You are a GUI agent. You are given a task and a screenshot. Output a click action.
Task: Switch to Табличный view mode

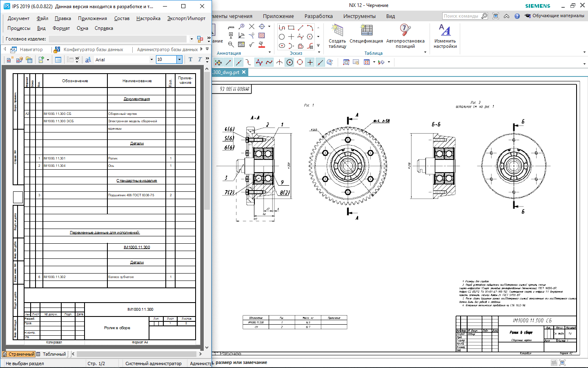pyautogui.click(x=51, y=354)
